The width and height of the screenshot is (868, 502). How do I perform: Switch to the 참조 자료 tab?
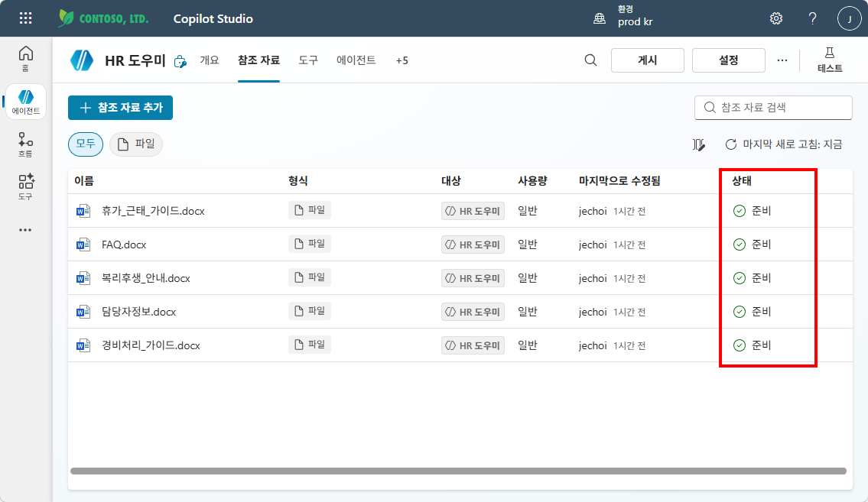coord(258,60)
